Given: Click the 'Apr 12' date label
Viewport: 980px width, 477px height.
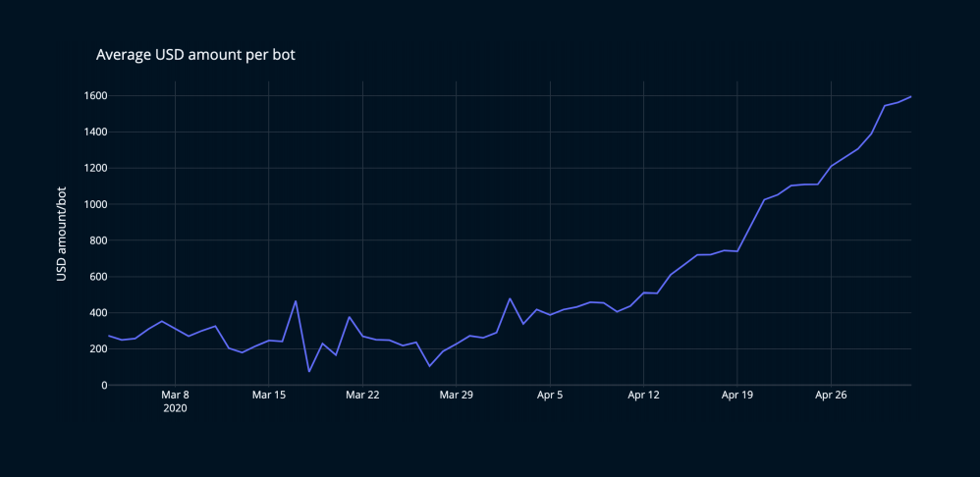Looking at the screenshot, I should [644, 396].
